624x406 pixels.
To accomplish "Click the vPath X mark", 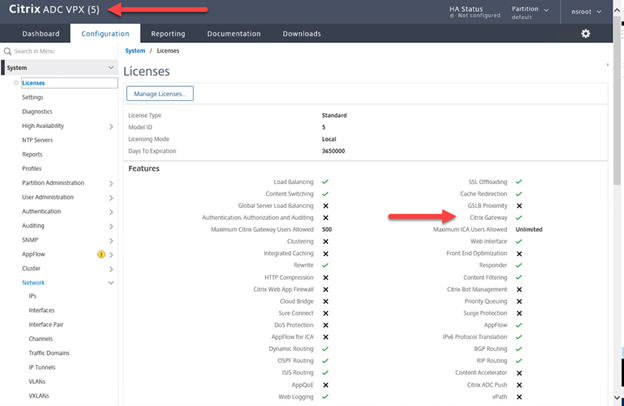I will (x=519, y=397).
